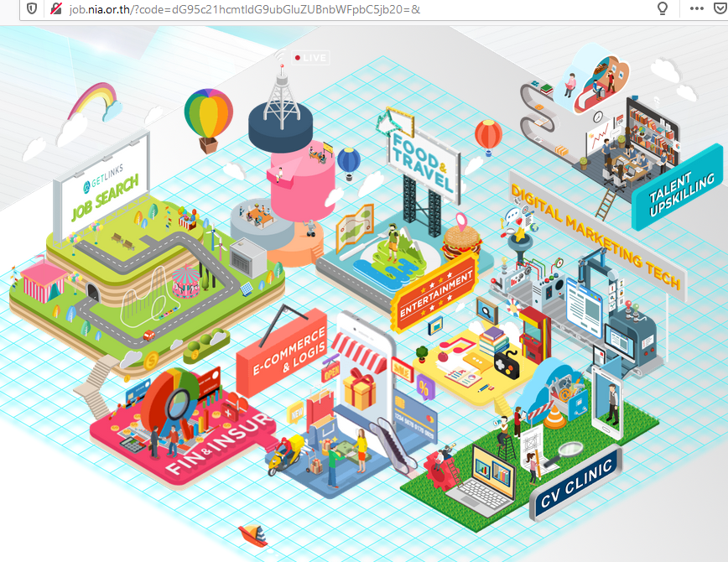Click the tracking protection shield icon

(x=32, y=8)
